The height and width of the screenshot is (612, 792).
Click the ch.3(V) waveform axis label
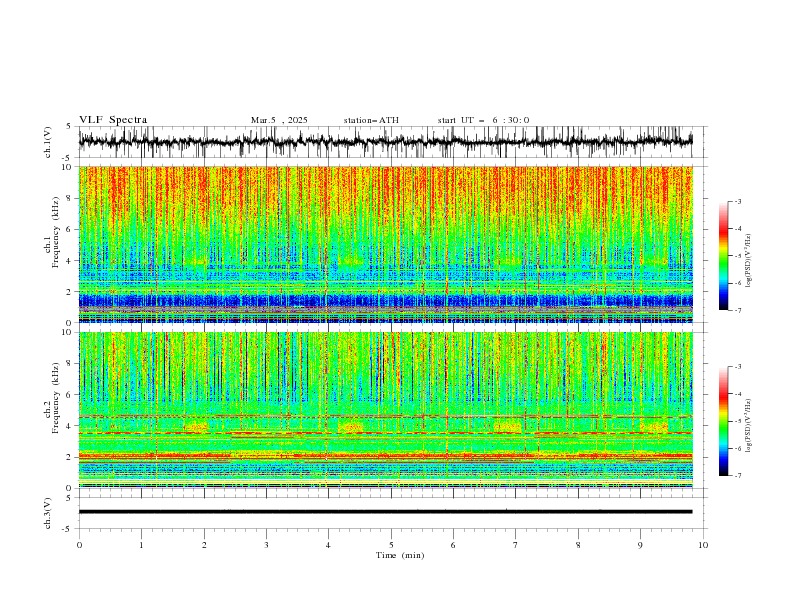[48, 513]
